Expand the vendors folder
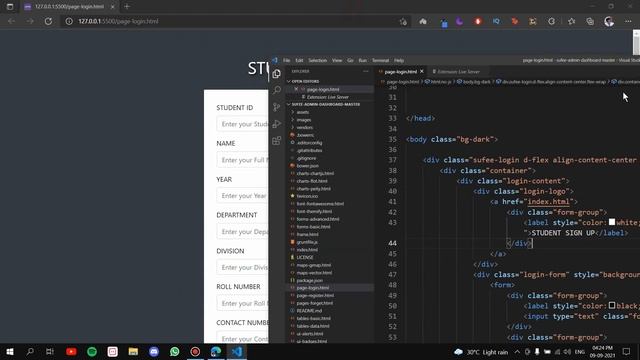 pyautogui.click(x=304, y=128)
